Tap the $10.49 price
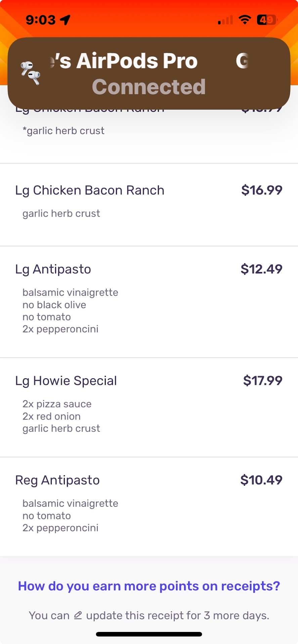Viewport: 298px width, 644px height. click(x=261, y=480)
